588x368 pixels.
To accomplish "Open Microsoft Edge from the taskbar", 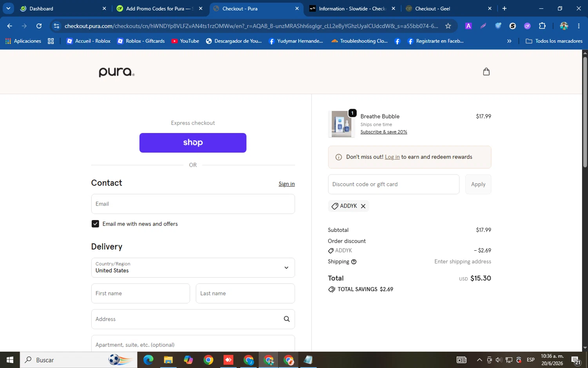I will tap(148, 360).
